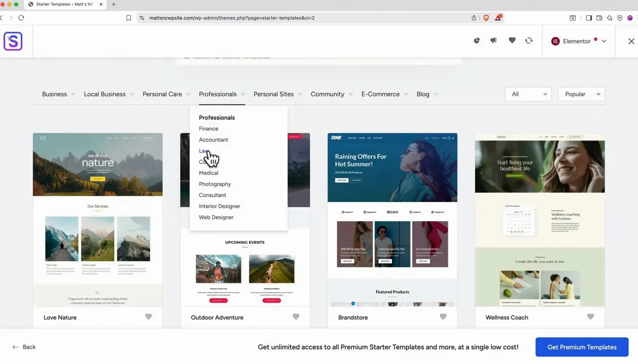Select Interior Designer from Professionals menu
This screenshot has height=364, width=638.
(219, 206)
